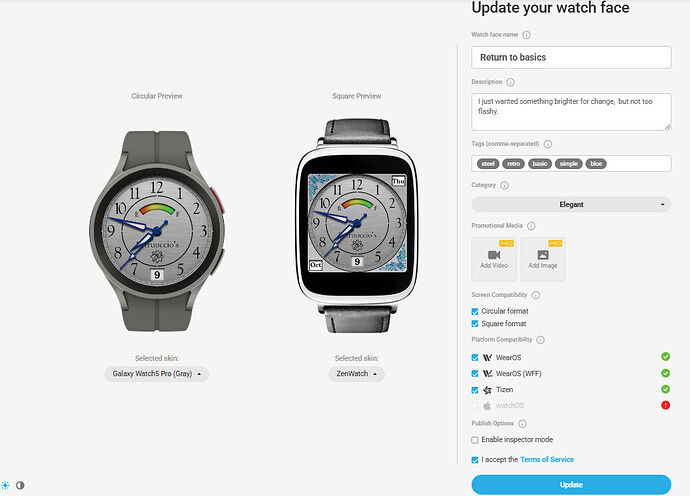Open the Elegant category dropdown

(x=571, y=205)
